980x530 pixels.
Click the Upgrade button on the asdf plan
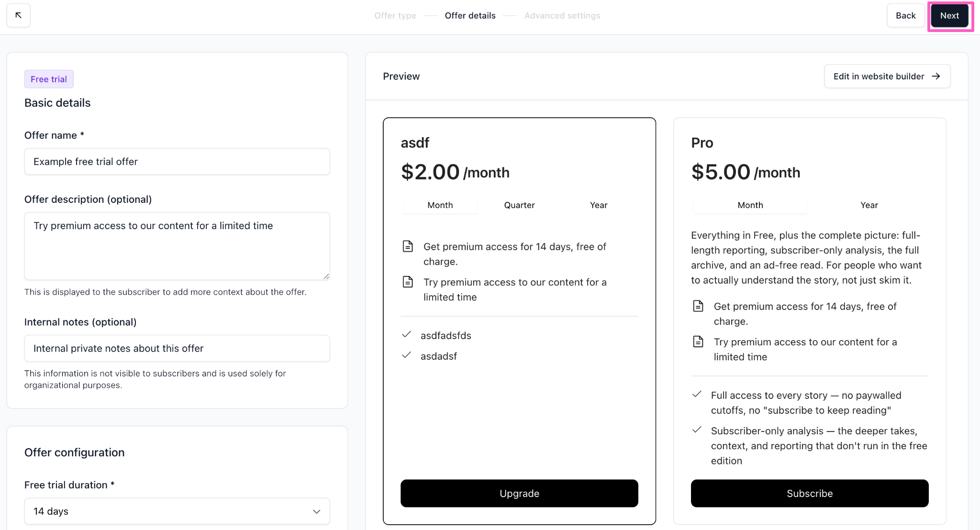click(x=519, y=493)
